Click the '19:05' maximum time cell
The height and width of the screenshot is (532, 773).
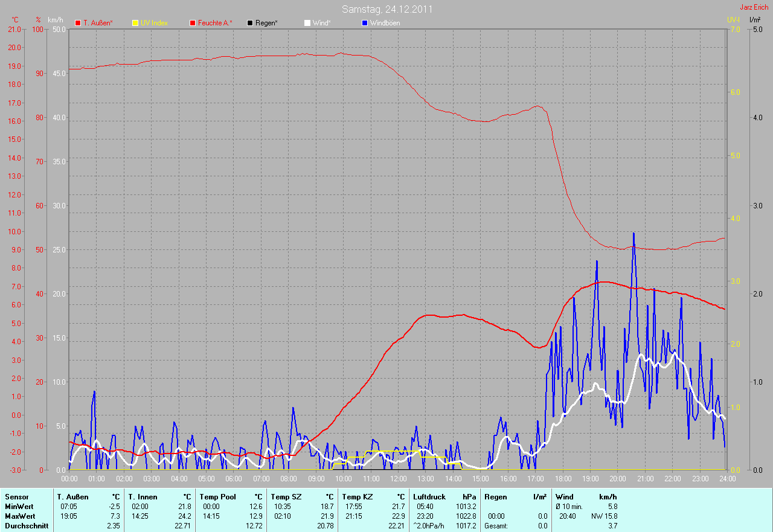68,516
